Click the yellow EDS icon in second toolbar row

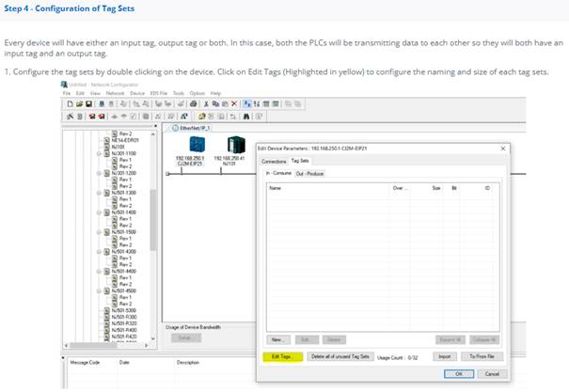point(202,117)
